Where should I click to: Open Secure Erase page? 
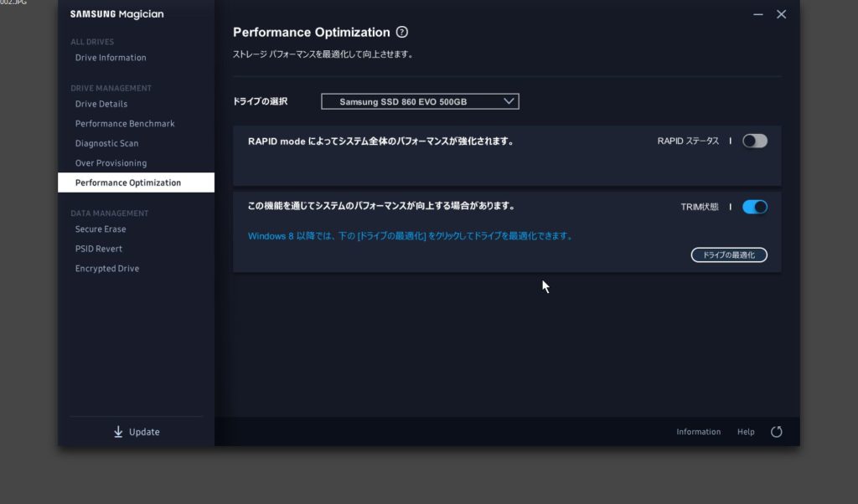click(x=101, y=229)
